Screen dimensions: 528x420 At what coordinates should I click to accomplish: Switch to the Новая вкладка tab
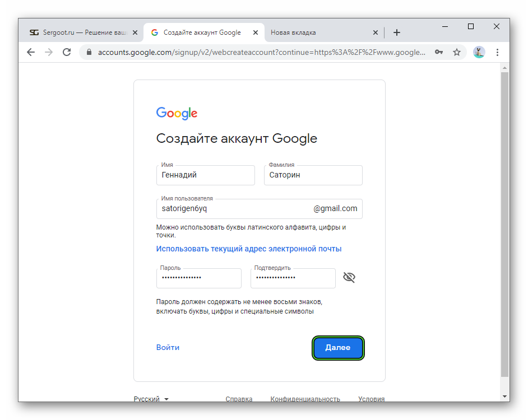(323, 32)
